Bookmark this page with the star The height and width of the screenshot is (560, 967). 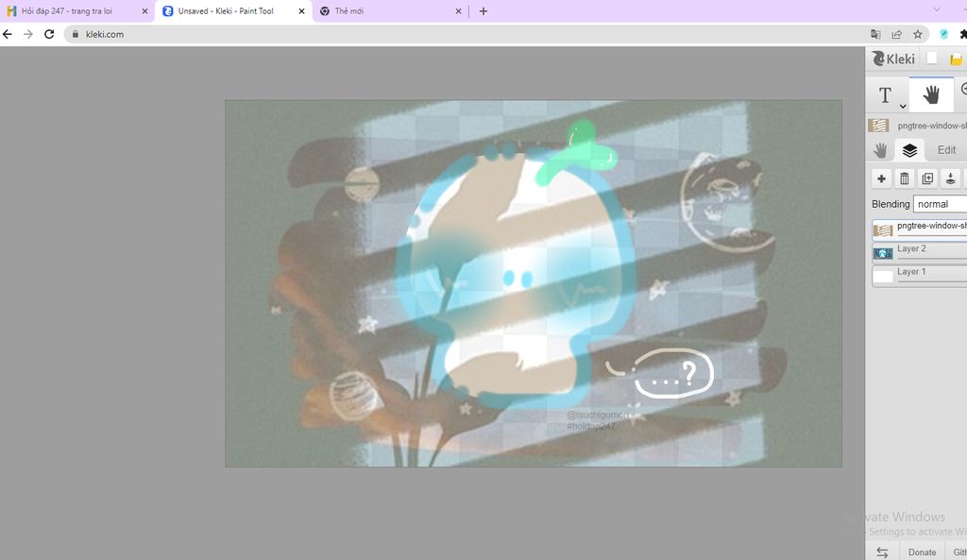[x=918, y=34]
